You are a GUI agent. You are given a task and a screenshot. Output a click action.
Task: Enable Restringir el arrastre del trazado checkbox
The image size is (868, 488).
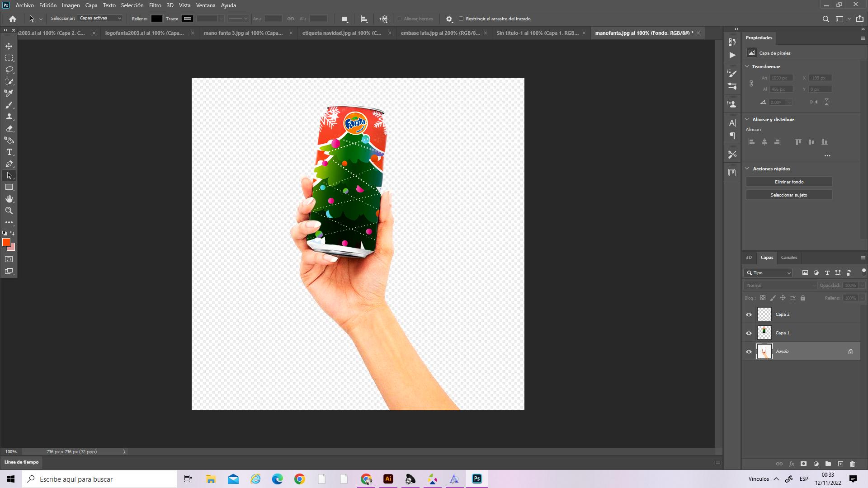[461, 19]
